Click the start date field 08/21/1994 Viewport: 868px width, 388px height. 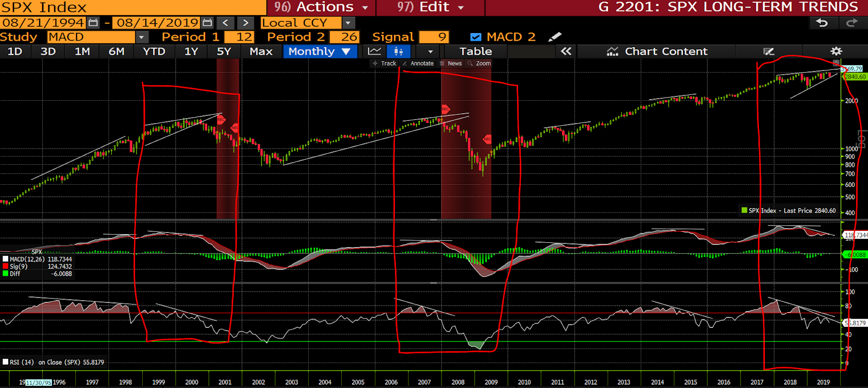pos(43,23)
